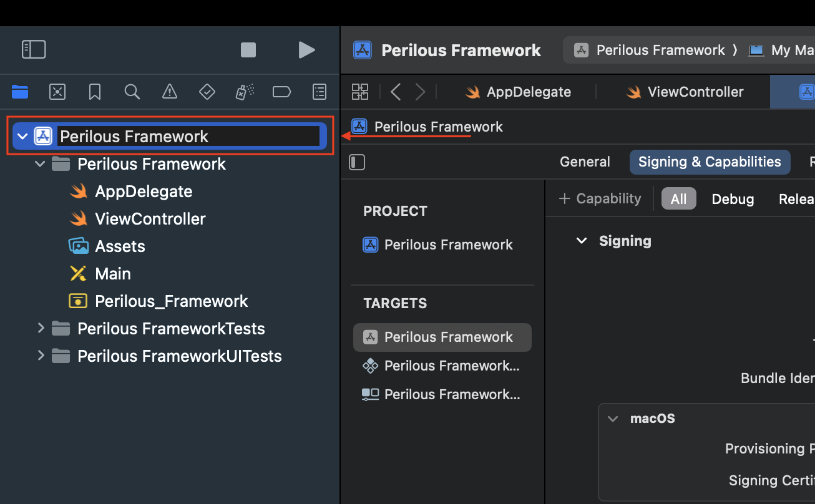Open the Report navigator
The image size is (815, 504).
pos(320,92)
